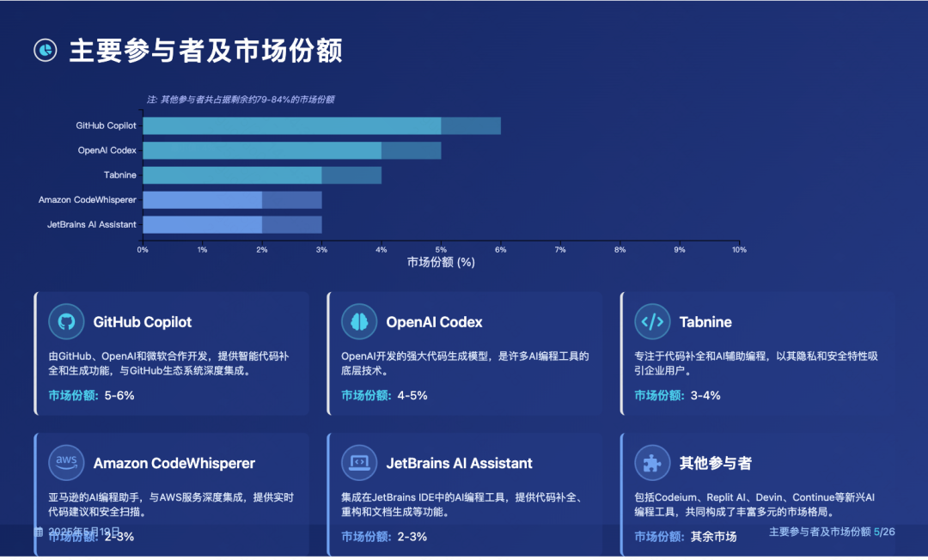Click the Amazon CodeWhisperer bar in the chart
928x560 pixels.
pyautogui.click(x=233, y=200)
